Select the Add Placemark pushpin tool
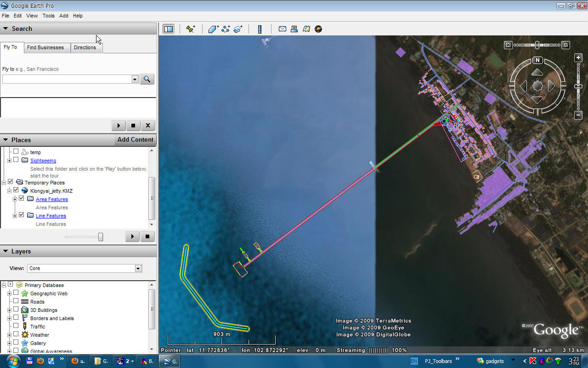The width and height of the screenshot is (588, 368). [x=189, y=29]
